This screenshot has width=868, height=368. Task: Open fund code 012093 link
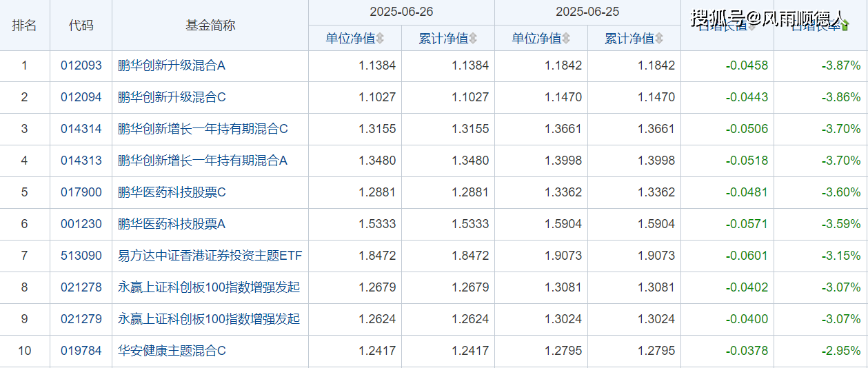tap(81, 66)
